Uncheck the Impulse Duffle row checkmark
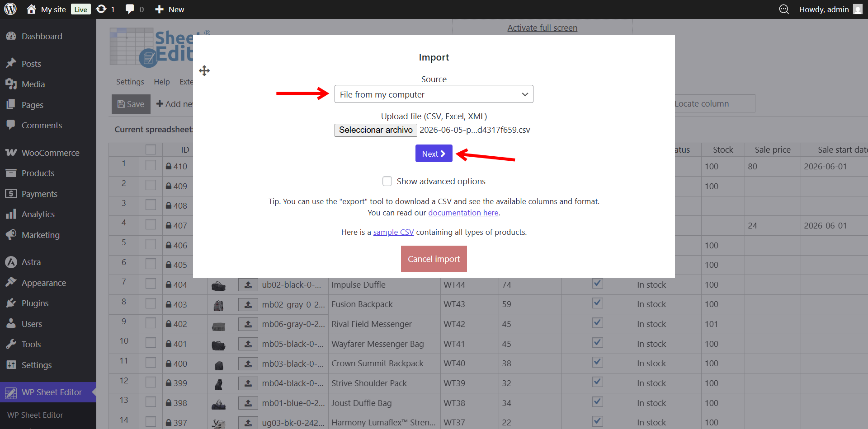This screenshot has height=429, width=868. 598,283
